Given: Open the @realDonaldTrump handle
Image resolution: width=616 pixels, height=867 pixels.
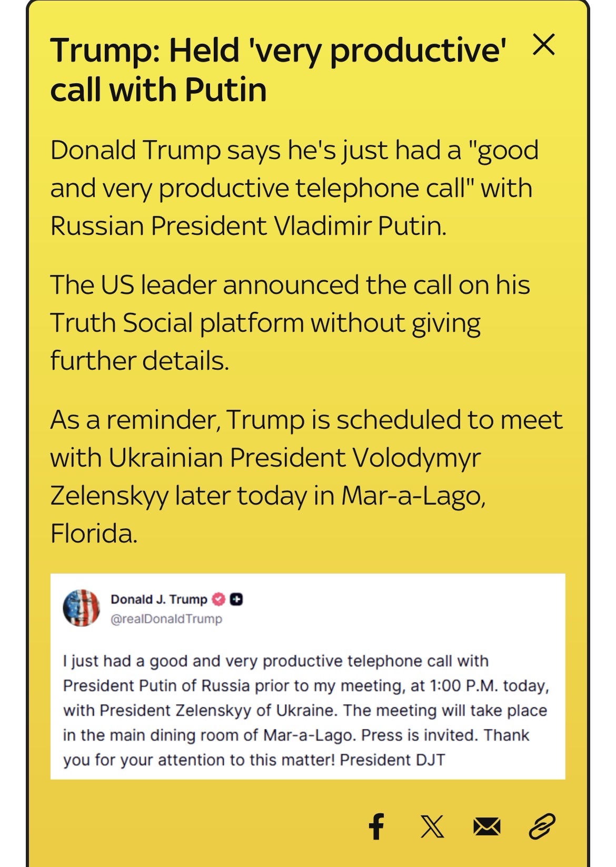Looking at the screenshot, I should click(x=166, y=619).
